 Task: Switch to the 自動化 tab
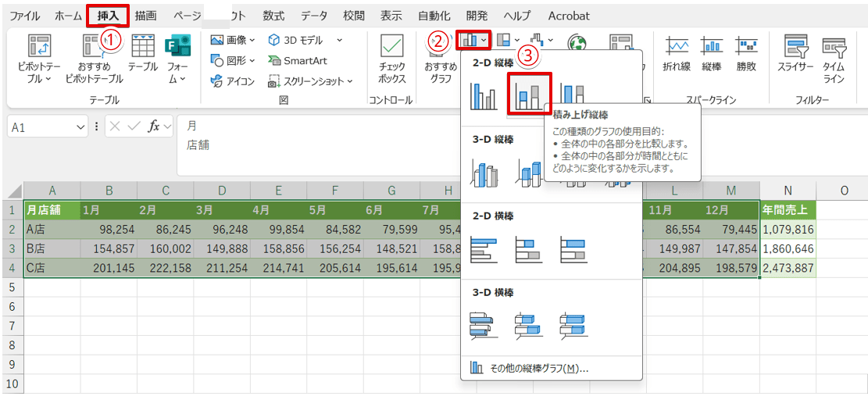point(434,16)
